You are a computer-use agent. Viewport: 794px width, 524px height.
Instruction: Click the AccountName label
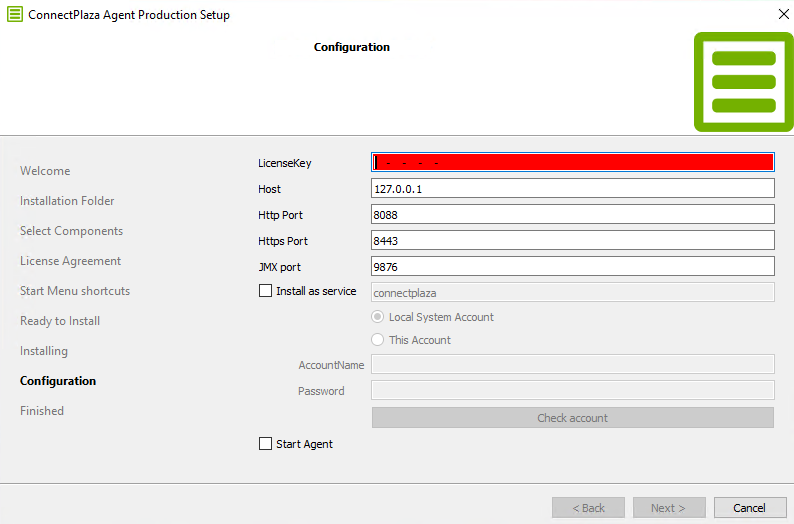(331, 365)
